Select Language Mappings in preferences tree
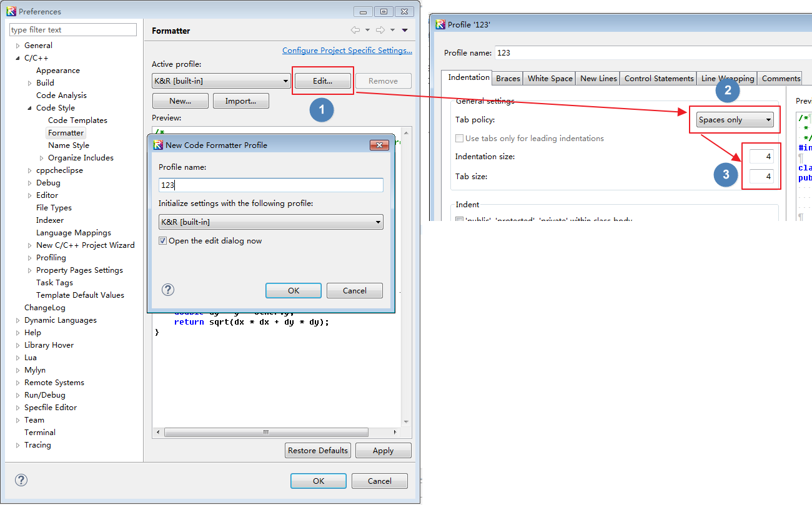812x505 pixels. pyautogui.click(x=74, y=233)
